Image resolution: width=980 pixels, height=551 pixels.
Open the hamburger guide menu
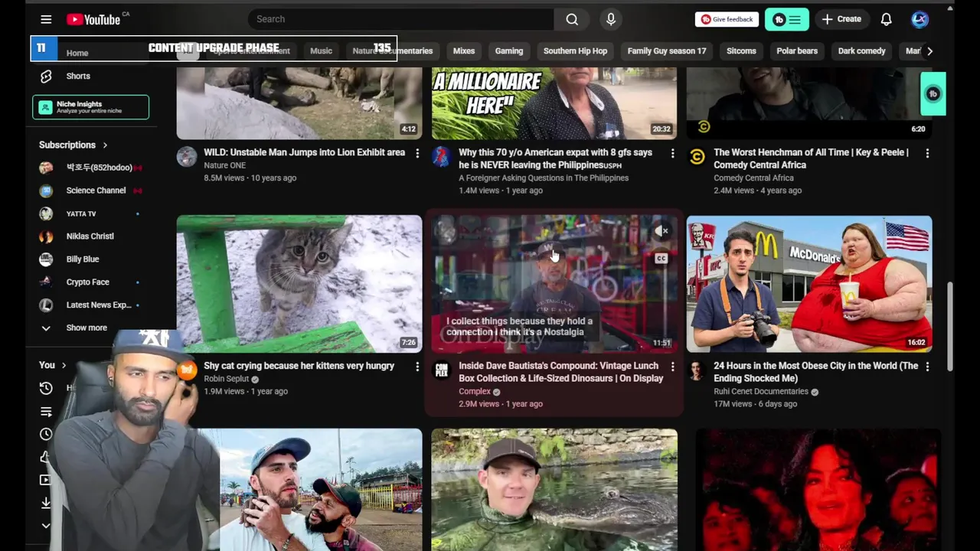[x=46, y=19]
